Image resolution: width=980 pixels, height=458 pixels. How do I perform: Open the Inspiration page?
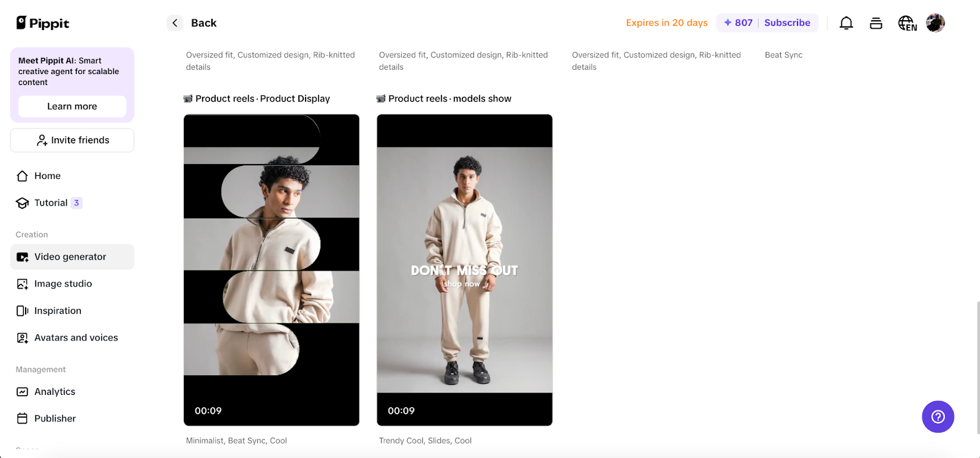pos(58,311)
